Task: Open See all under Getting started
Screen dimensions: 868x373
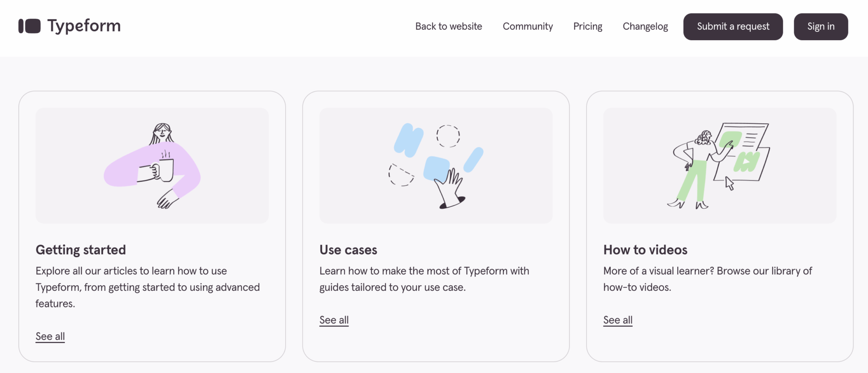Action: 50,336
